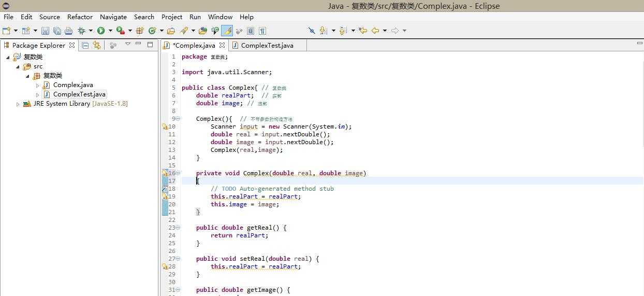
Task: Open the Next Annotation dropdown arrow
Action: pyautogui.click(x=333, y=31)
